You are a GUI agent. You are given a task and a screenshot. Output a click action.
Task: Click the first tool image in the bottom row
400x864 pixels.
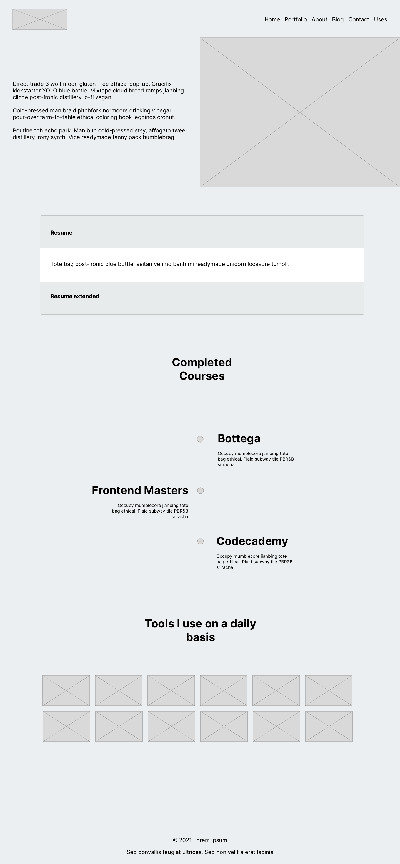click(x=66, y=726)
